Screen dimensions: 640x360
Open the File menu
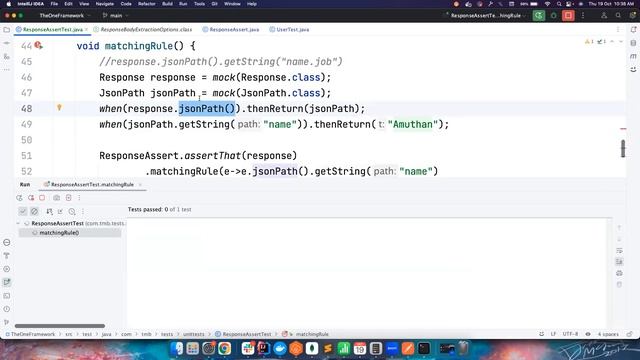(54, 4)
